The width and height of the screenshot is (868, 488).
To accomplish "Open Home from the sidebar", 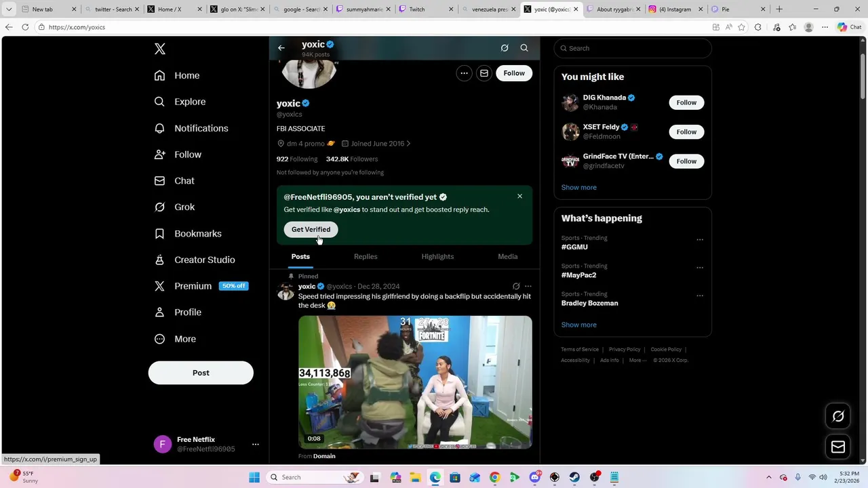I will click(177, 75).
